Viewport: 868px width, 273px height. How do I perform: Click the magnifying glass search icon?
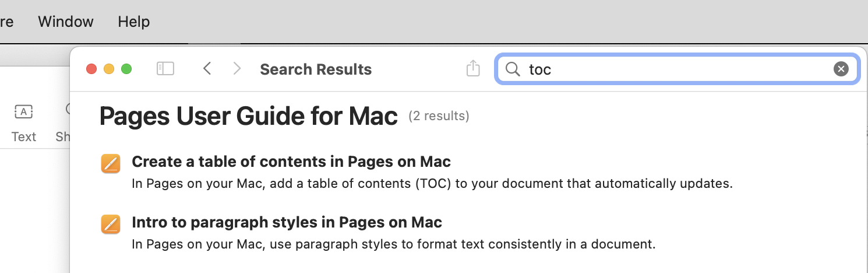point(513,69)
